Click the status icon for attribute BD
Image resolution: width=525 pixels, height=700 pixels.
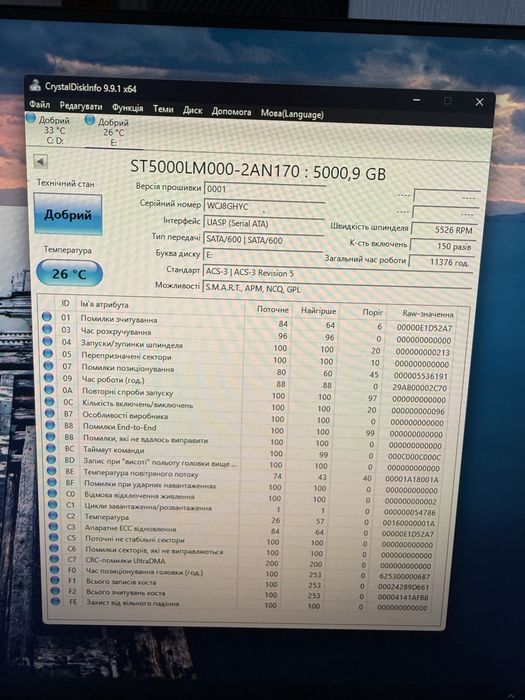51,459
